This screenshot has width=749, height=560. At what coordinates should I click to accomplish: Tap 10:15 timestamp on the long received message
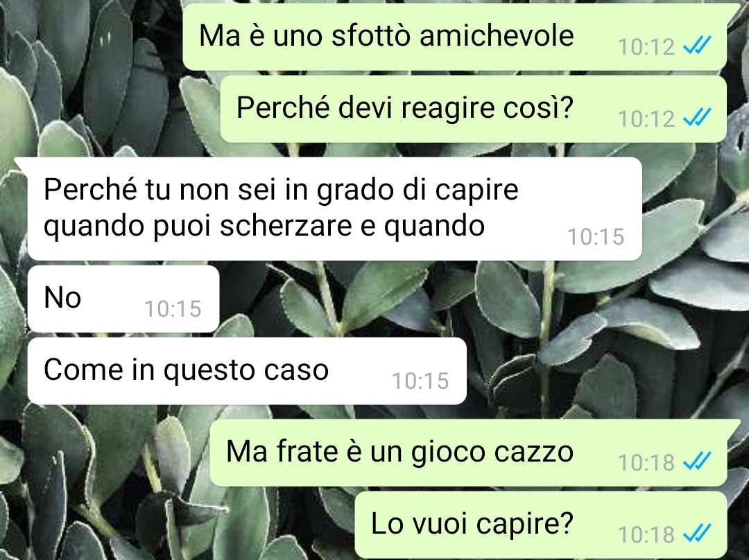click(x=596, y=237)
